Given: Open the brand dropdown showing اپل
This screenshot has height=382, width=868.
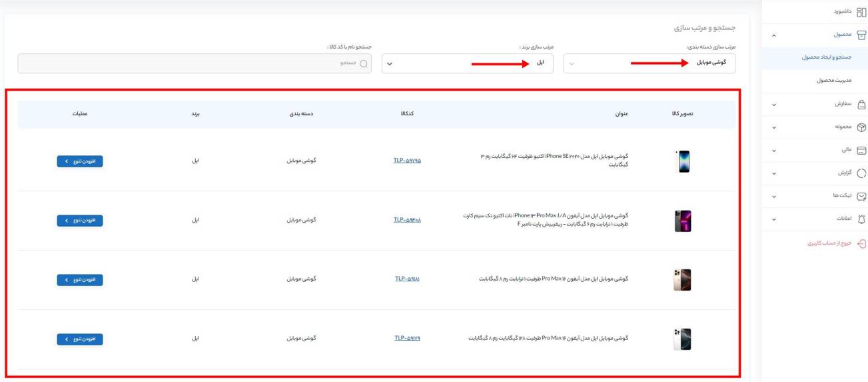Looking at the screenshot, I should [467, 63].
